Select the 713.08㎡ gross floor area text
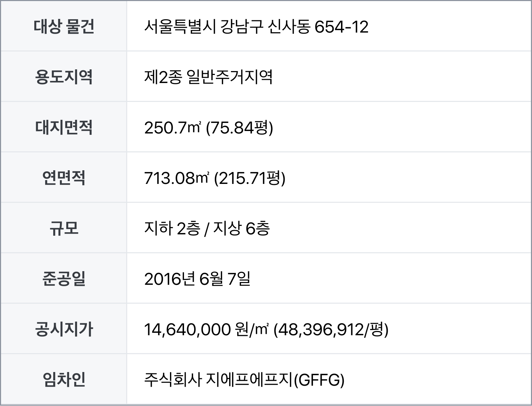Viewport: 532px width, 406px height. [176, 178]
